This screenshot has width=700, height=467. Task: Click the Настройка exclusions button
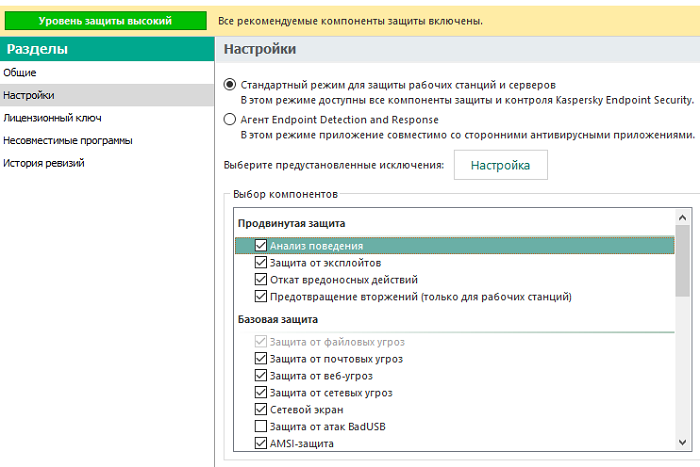(500, 165)
